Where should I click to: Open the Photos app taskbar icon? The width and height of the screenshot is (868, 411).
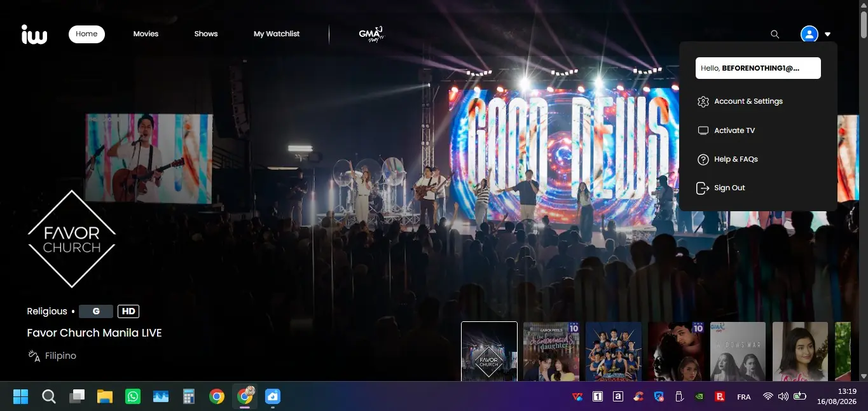(x=161, y=397)
